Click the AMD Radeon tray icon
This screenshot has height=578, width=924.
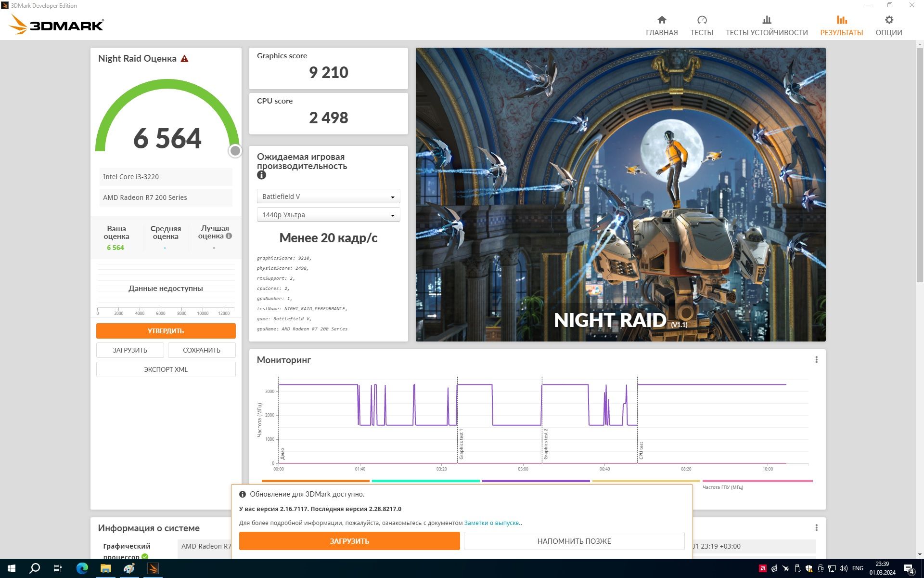click(762, 568)
